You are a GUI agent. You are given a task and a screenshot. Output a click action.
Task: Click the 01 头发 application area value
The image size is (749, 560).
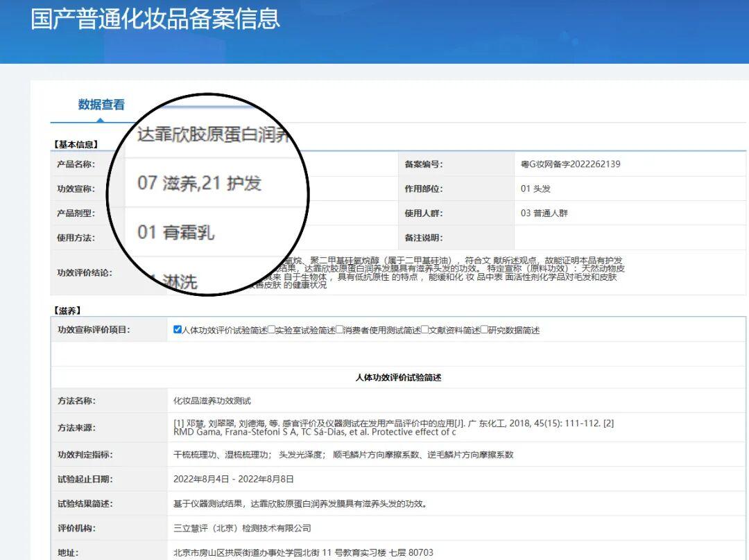point(535,189)
